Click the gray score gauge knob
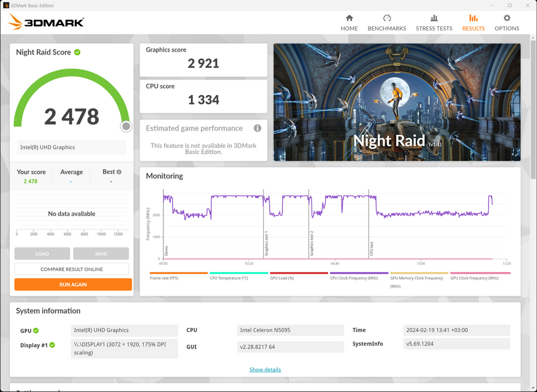 [x=126, y=126]
